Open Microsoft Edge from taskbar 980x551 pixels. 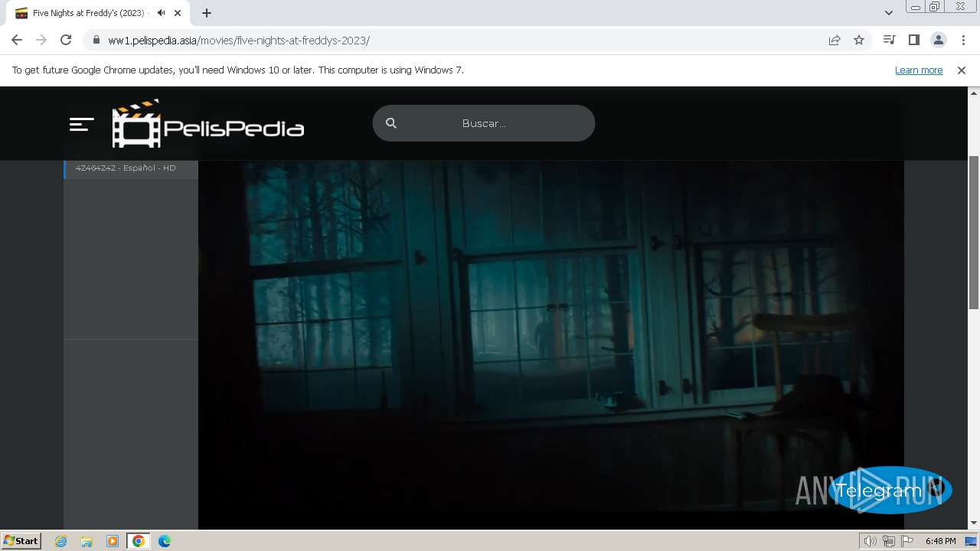[x=164, y=541]
